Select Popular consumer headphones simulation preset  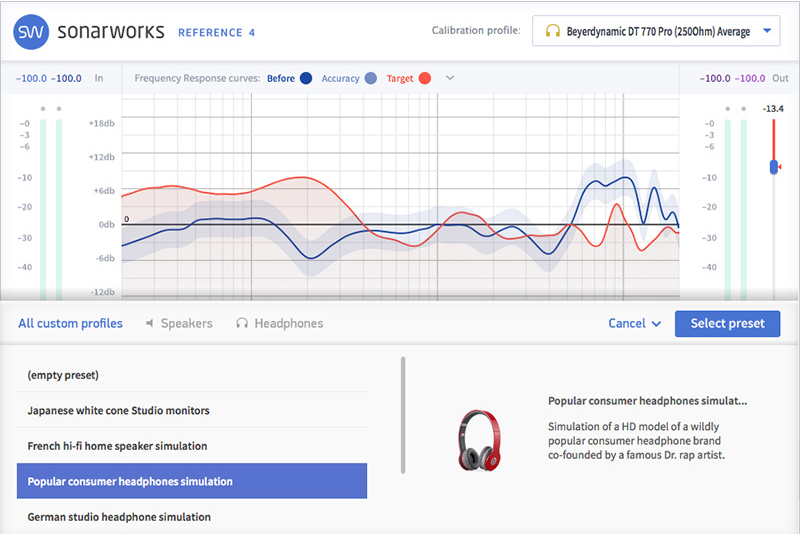(x=192, y=481)
